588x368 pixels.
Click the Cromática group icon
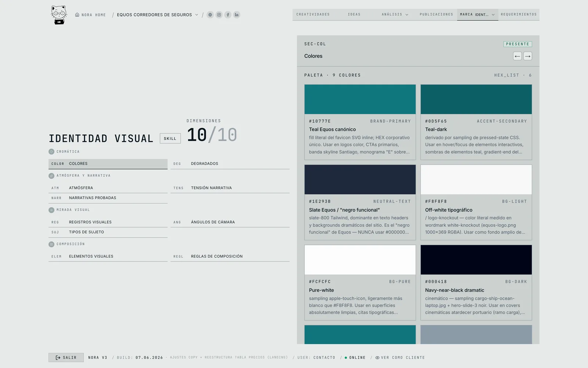pyautogui.click(x=51, y=152)
